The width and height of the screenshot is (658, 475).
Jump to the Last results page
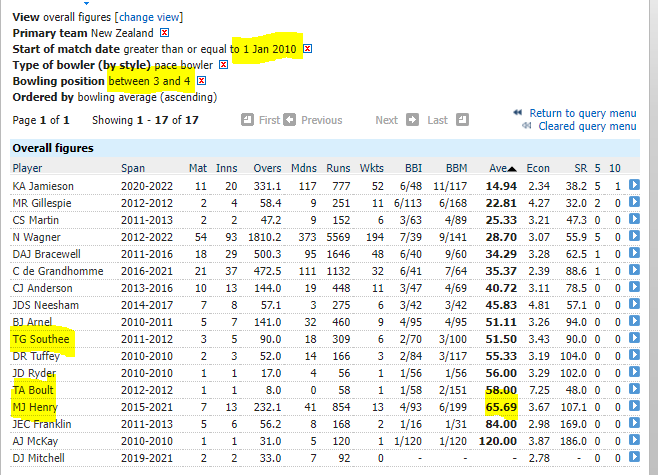[437, 120]
